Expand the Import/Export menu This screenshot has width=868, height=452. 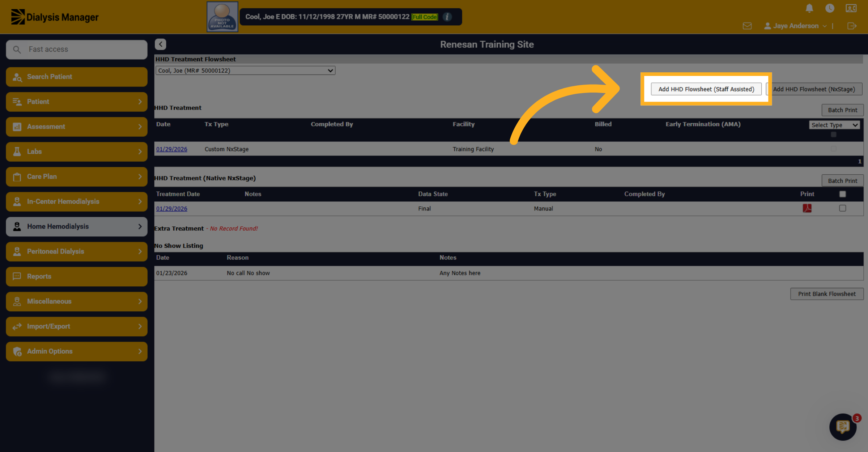77,326
